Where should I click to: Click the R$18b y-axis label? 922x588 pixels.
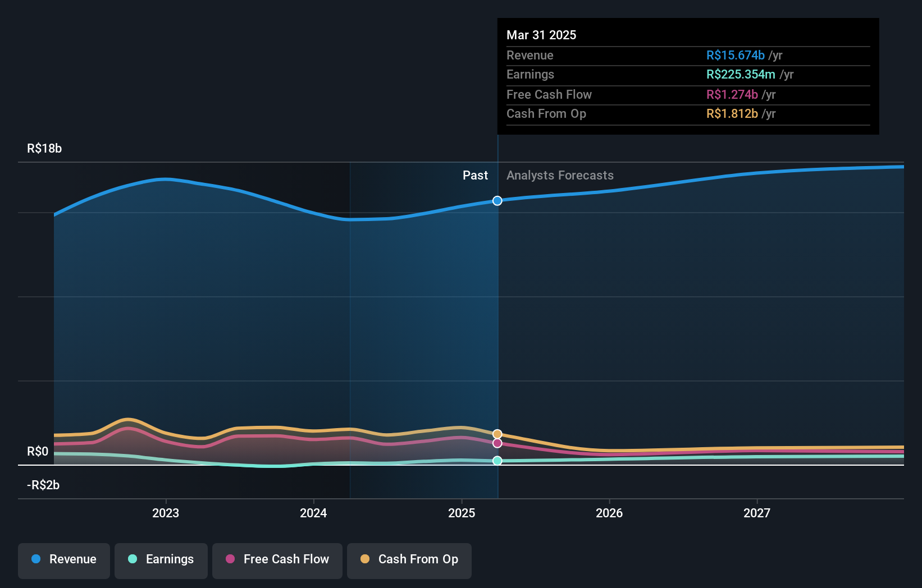(44, 149)
